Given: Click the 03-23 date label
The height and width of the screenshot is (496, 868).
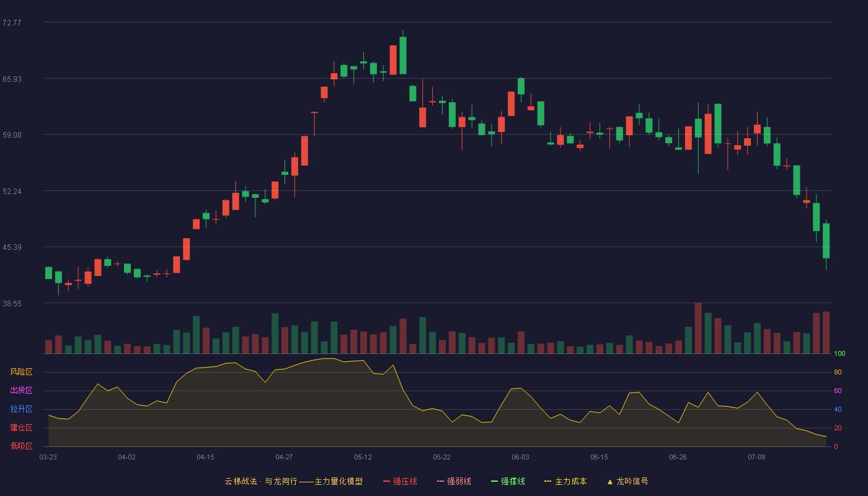Looking at the screenshot, I should coord(48,457).
